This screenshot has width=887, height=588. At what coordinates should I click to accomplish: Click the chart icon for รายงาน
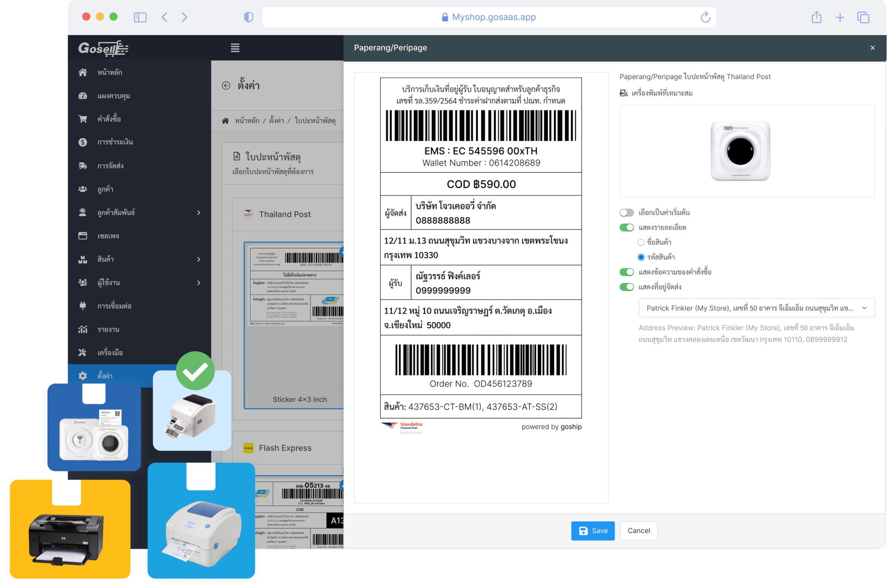[83, 329]
